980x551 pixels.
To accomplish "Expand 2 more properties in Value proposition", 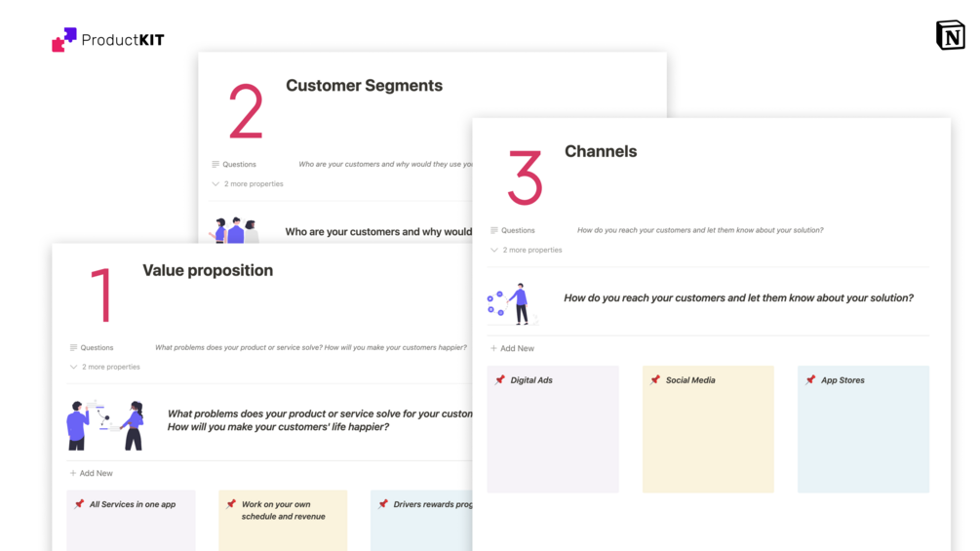I will coord(105,367).
